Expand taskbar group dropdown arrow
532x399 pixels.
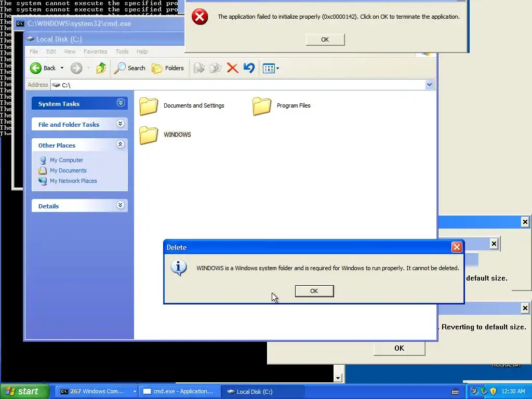[135, 392]
